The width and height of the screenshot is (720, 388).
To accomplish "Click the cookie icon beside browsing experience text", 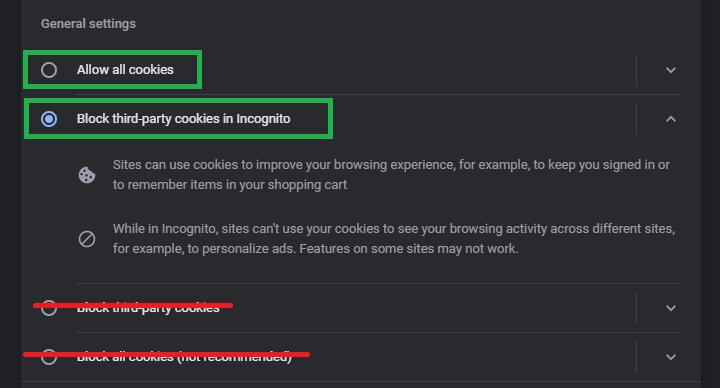I will [87, 175].
